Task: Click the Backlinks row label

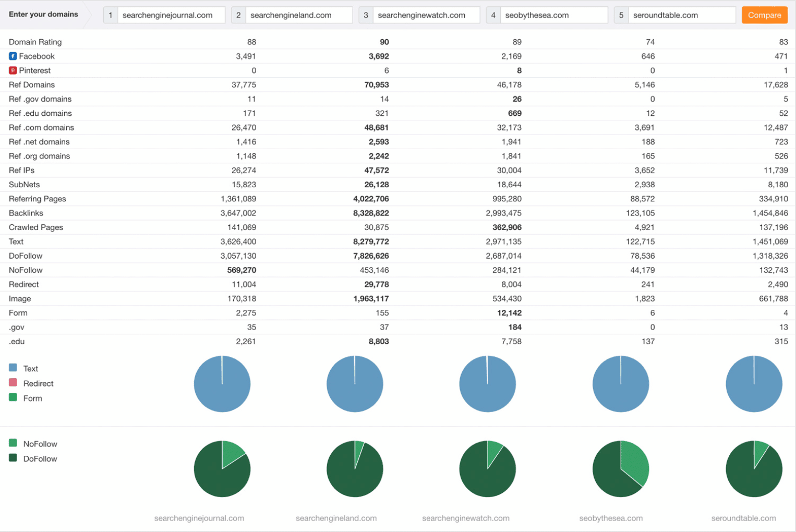Action: [x=26, y=213]
